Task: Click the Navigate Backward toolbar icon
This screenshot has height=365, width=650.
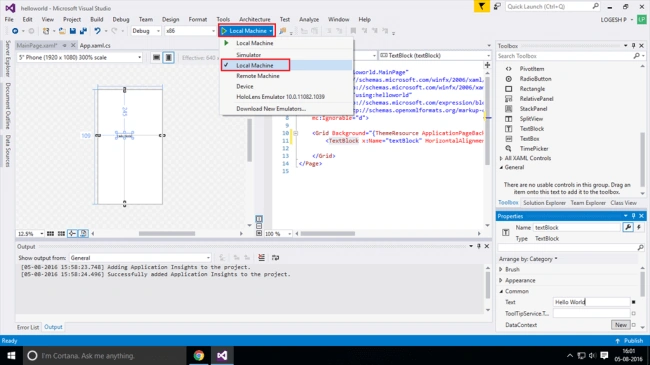Action: coord(15,31)
